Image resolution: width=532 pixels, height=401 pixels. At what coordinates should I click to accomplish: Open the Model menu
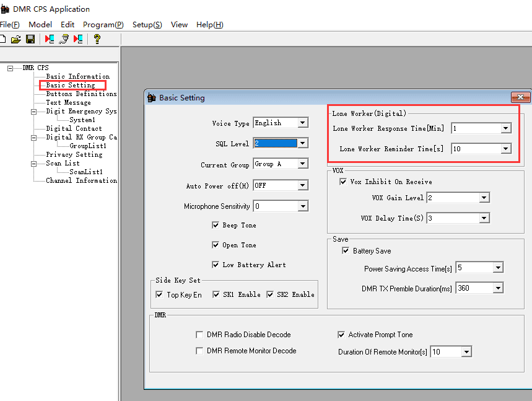(x=40, y=25)
